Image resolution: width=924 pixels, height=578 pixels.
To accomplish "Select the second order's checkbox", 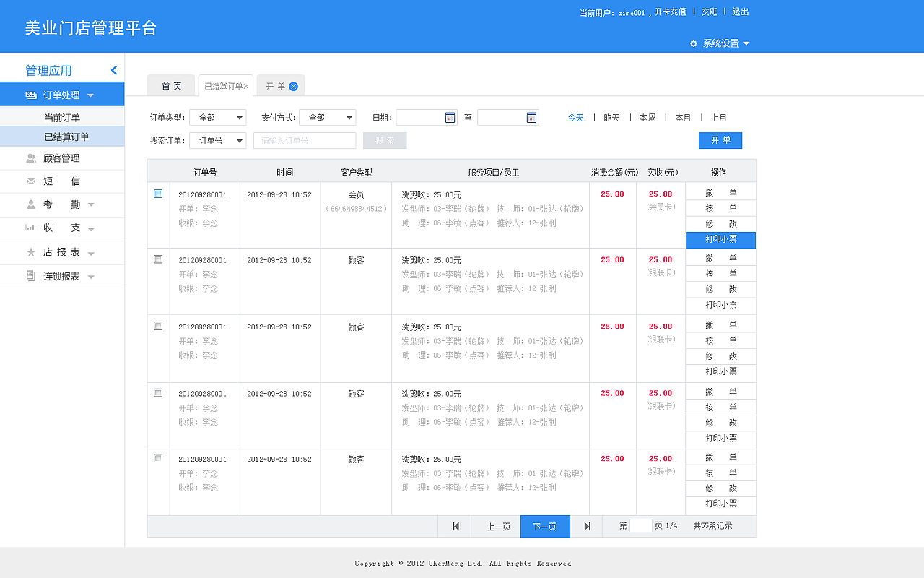I will pos(157,258).
